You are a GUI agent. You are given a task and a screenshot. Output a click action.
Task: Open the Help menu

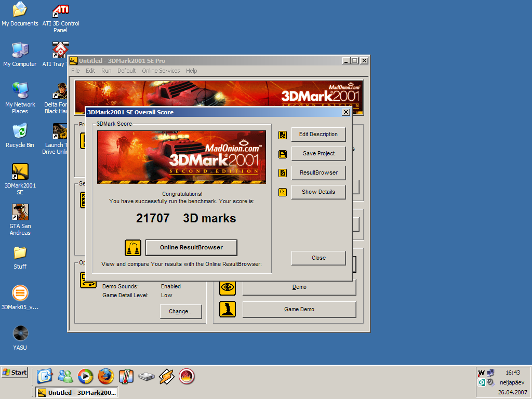[x=191, y=71]
